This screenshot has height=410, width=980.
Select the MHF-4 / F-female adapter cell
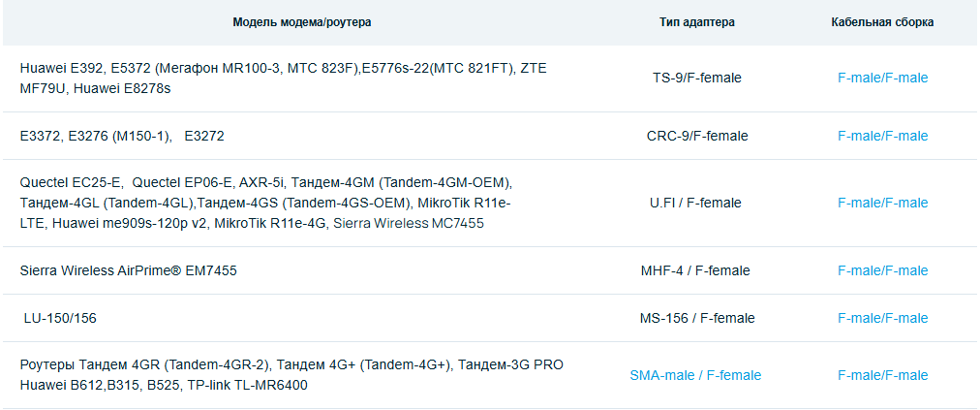[x=695, y=270]
